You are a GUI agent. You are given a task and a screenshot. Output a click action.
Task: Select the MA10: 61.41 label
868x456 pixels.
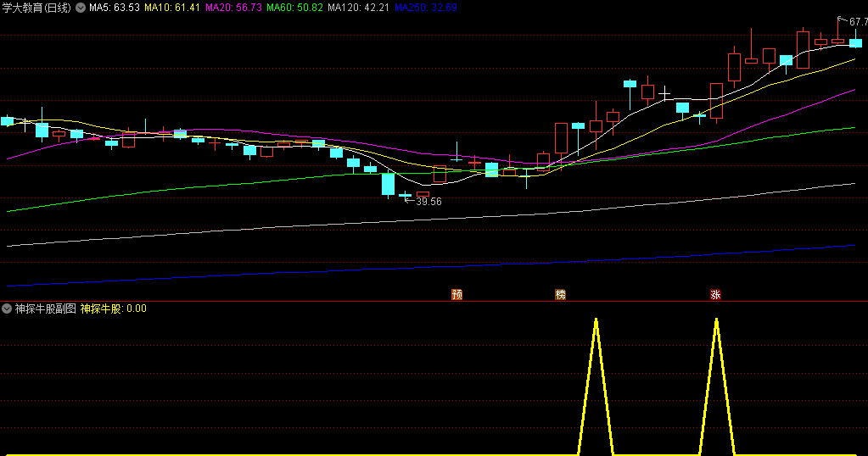tap(172, 8)
